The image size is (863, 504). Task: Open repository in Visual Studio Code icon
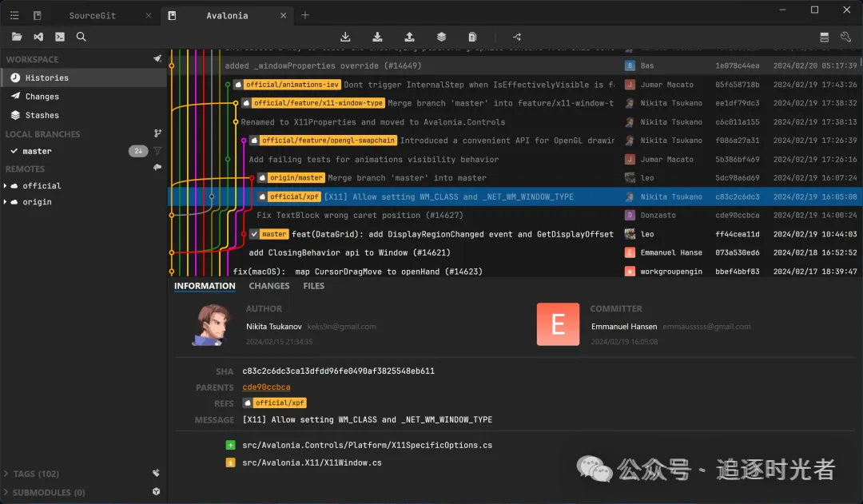click(38, 37)
